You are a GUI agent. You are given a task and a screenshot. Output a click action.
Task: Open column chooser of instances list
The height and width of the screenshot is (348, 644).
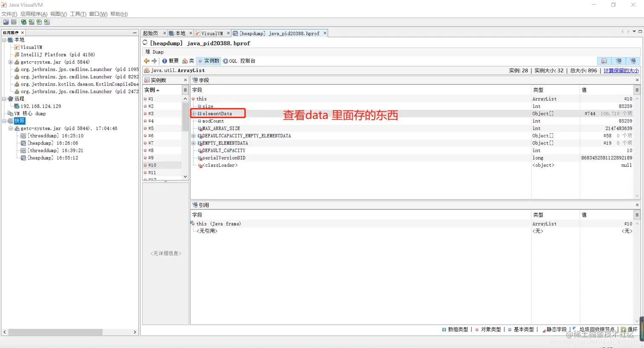tap(185, 90)
